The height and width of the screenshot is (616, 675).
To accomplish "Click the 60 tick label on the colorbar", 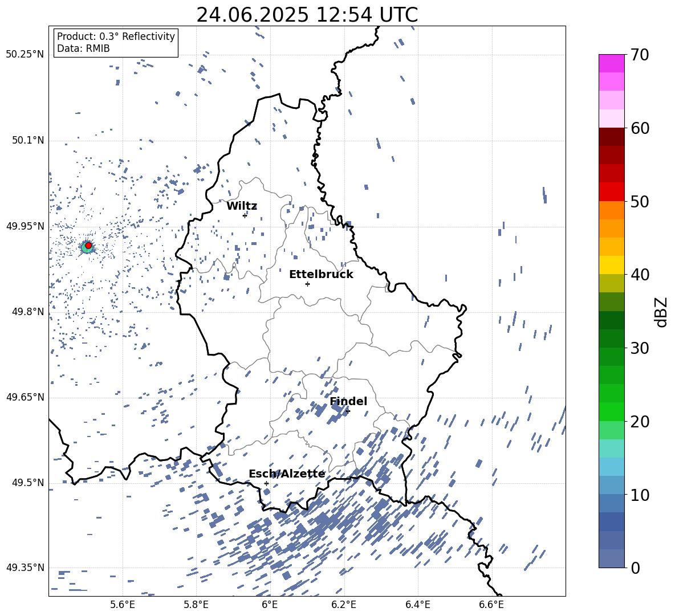I will [639, 128].
